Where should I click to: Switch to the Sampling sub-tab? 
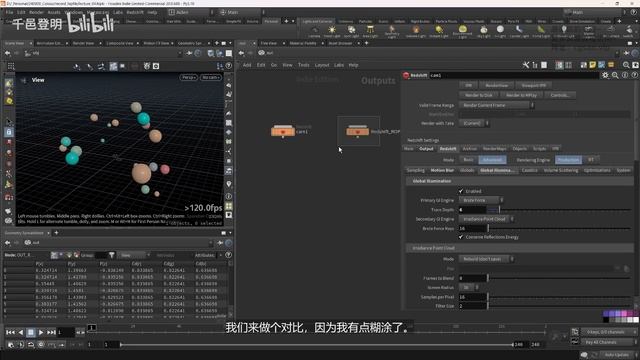pos(416,170)
